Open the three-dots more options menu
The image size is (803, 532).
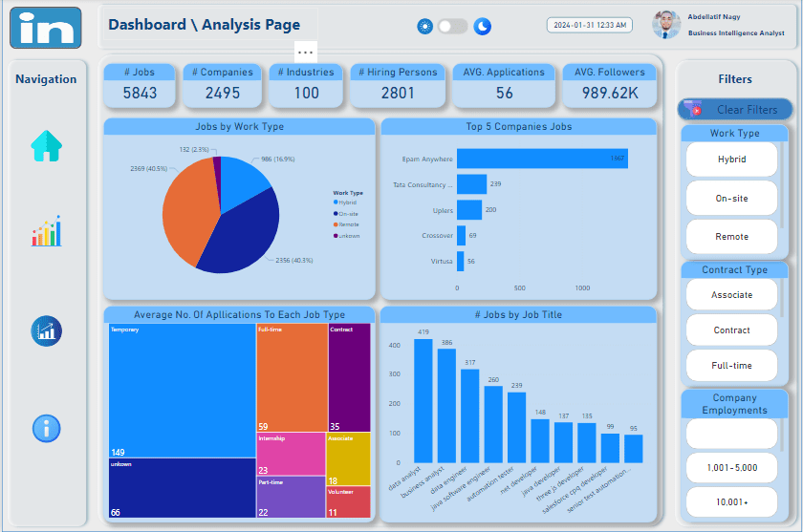306,53
